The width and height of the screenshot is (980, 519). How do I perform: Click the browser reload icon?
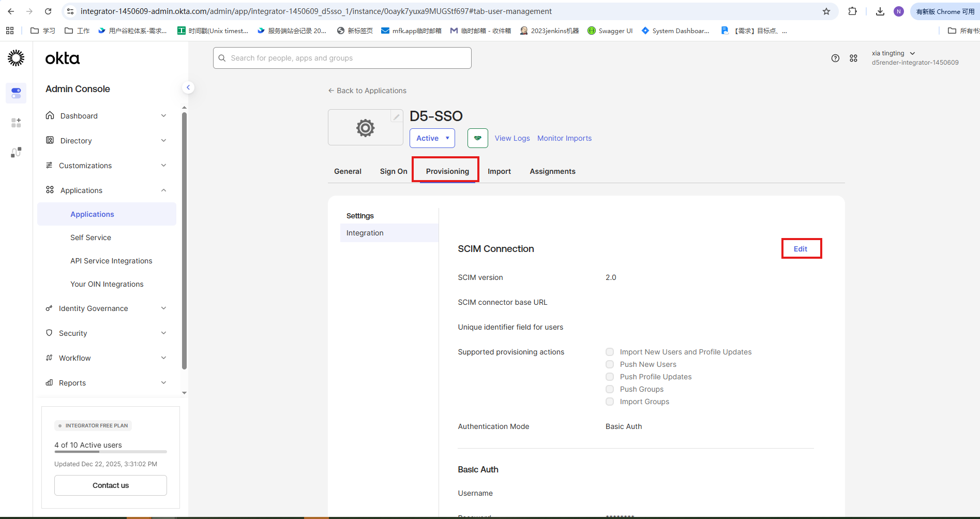pos(48,11)
